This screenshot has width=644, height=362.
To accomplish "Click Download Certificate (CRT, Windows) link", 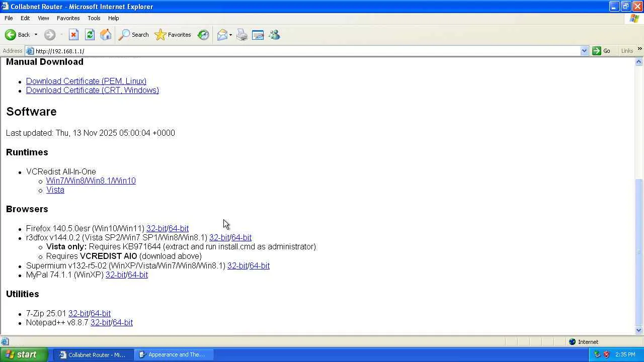I will (93, 90).
